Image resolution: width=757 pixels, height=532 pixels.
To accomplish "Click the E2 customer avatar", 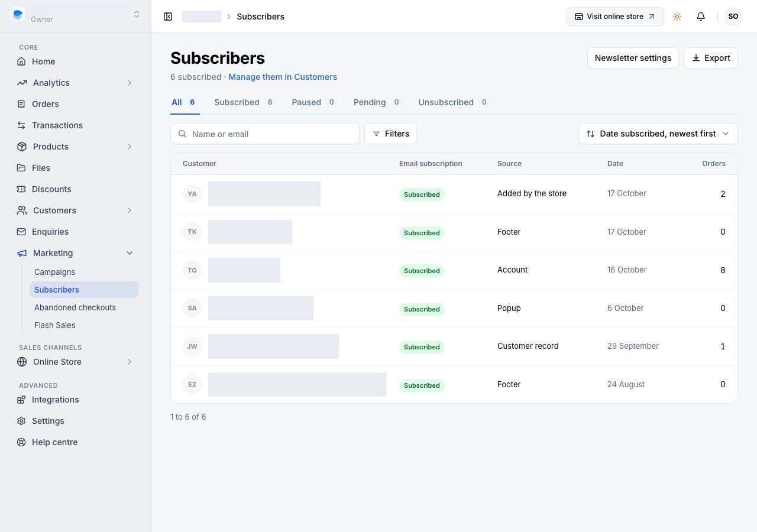I will (192, 384).
